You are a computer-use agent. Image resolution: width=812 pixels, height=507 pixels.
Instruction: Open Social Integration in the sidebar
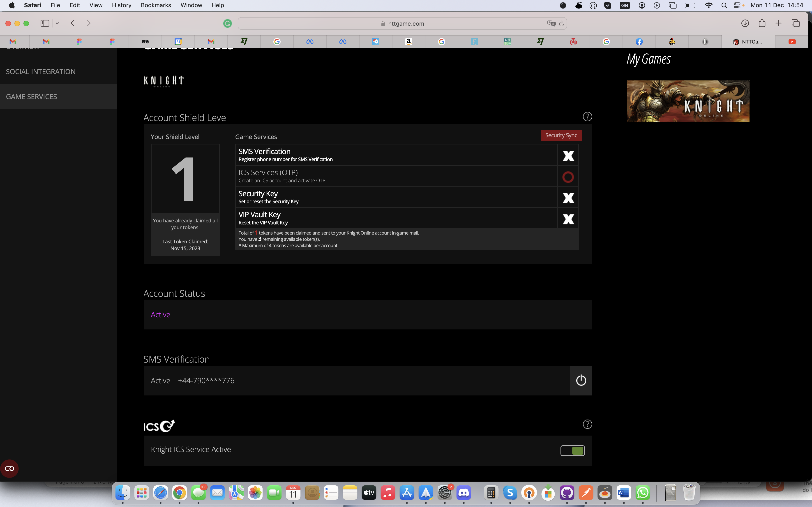pos(41,72)
